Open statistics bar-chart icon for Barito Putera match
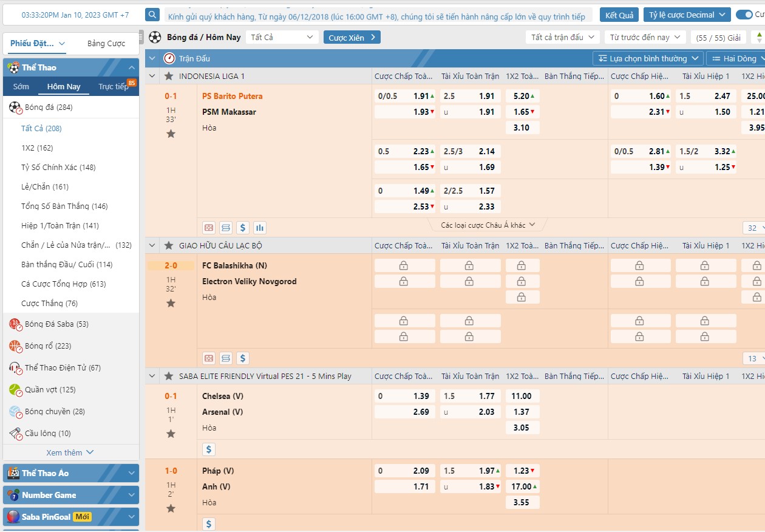Image resolution: width=765 pixels, height=532 pixels. [x=260, y=228]
